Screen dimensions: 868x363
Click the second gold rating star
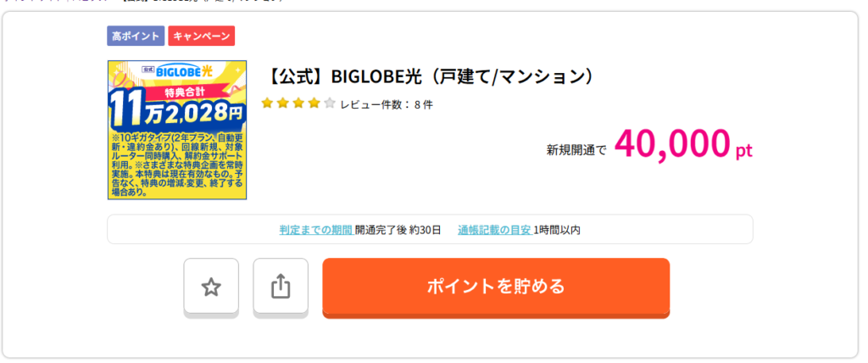coord(282,103)
